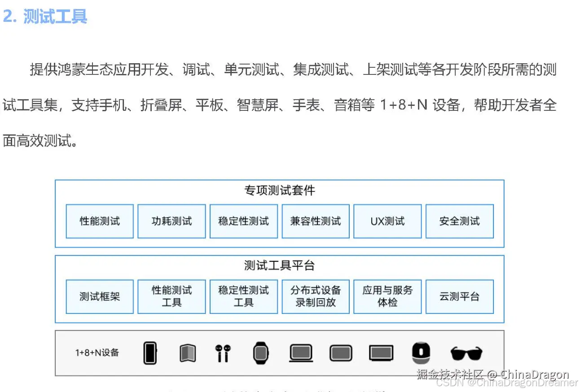Click paragraph line starting with 试工具集
Image resolution: width=580 pixels, height=392 pixels.
pyautogui.click(x=280, y=105)
